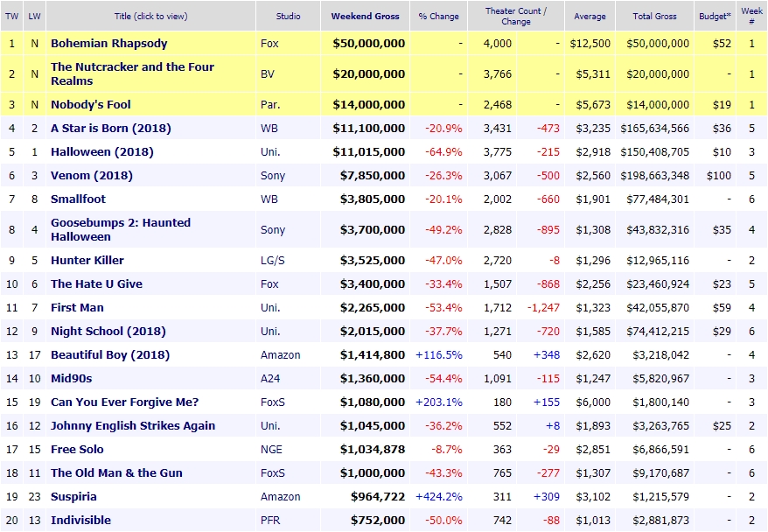This screenshot has width=768, height=532.
Task: Click the +424.2% change value
Action: point(439,497)
